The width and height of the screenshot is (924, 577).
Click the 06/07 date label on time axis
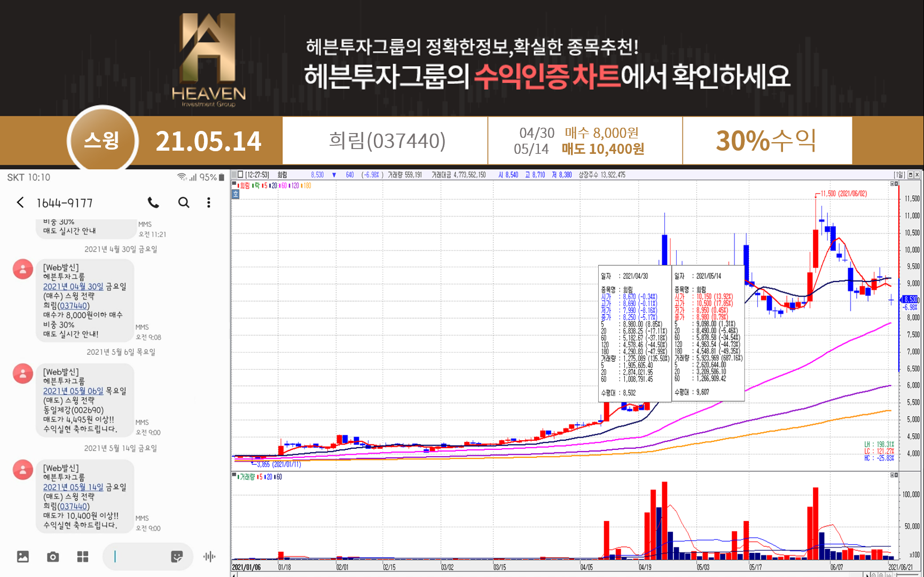click(836, 567)
